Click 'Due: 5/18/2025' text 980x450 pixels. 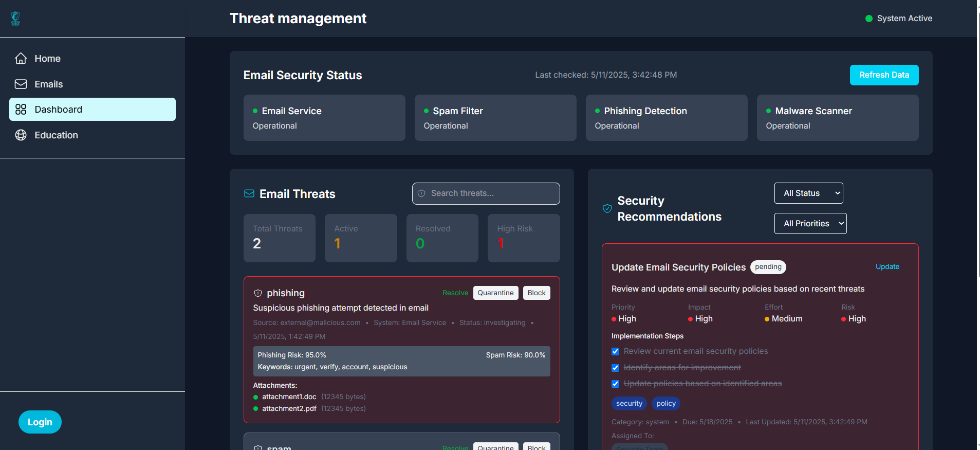(x=707, y=422)
